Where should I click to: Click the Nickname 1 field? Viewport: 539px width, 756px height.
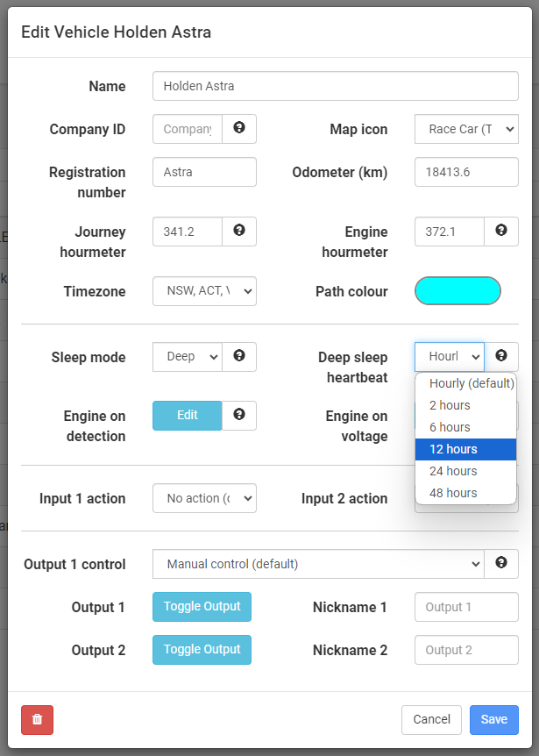tap(466, 607)
